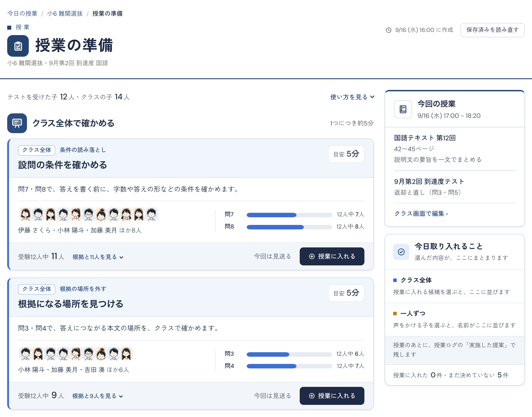Viewport: 532px width, 417px height.
Task: Click 保存済みを読み直す button
Action: [492, 30]
